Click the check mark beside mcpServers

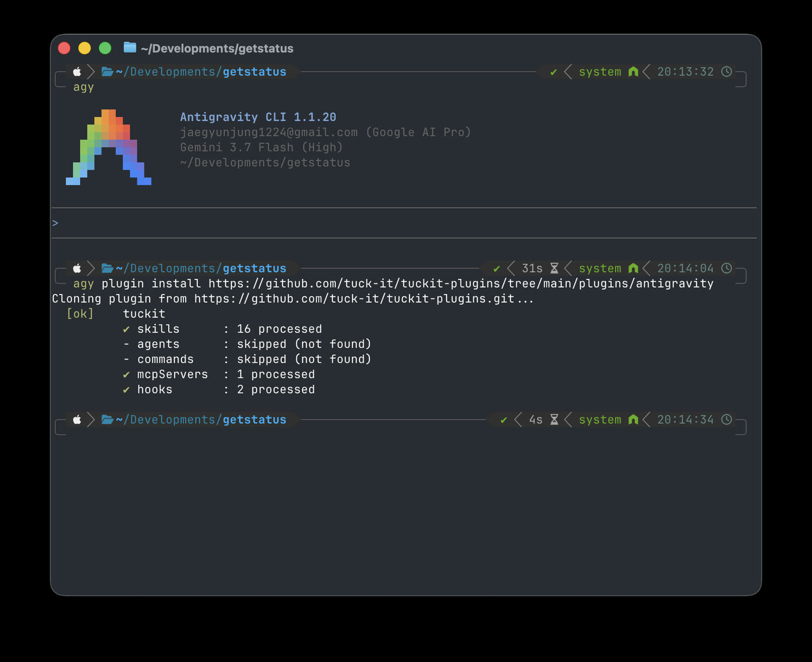(x=126, y=374)
